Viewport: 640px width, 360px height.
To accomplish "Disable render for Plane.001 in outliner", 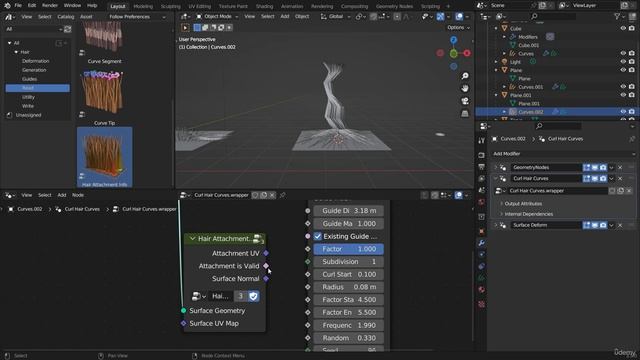I will pyautogui.click(x=632, y=95).
